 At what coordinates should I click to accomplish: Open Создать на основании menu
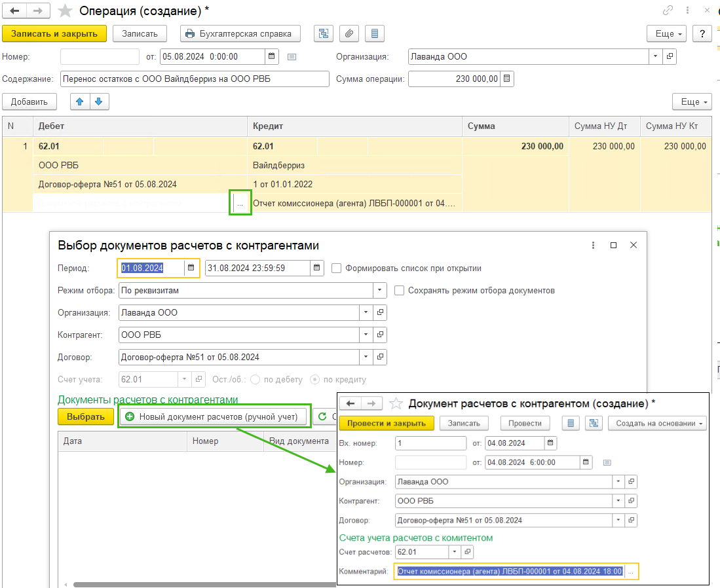(x=658, y=423)
